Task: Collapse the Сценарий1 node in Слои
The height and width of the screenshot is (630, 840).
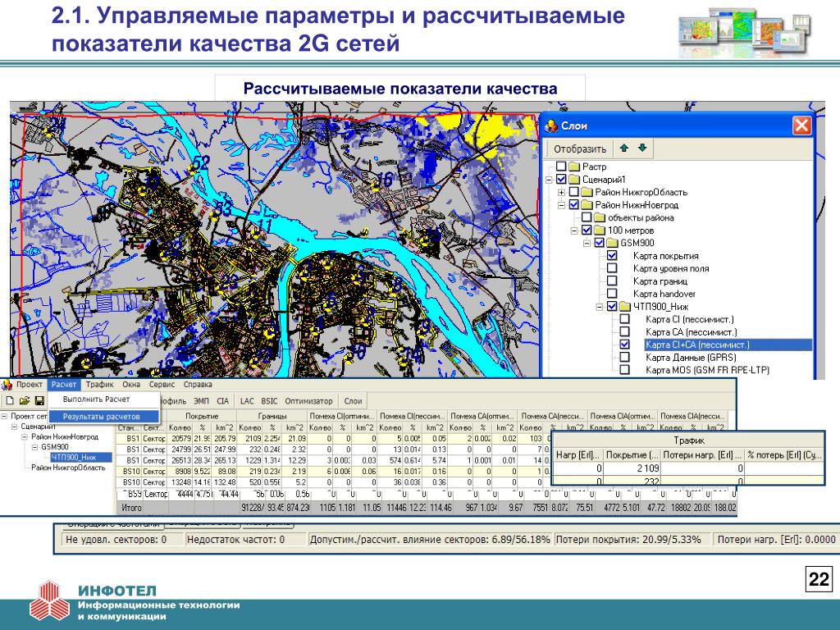Action: pyautogui.click(x=549, y=180)
